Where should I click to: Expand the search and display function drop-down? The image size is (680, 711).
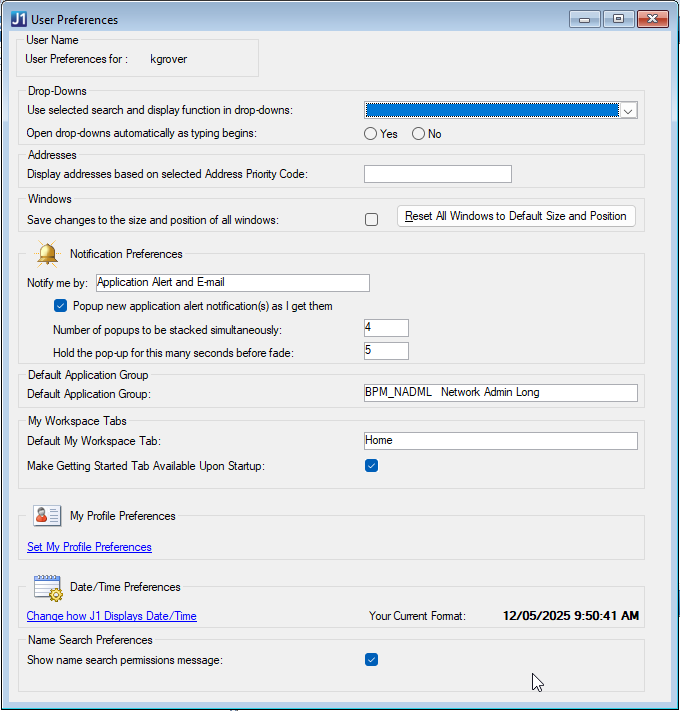(x=628, y=111)
